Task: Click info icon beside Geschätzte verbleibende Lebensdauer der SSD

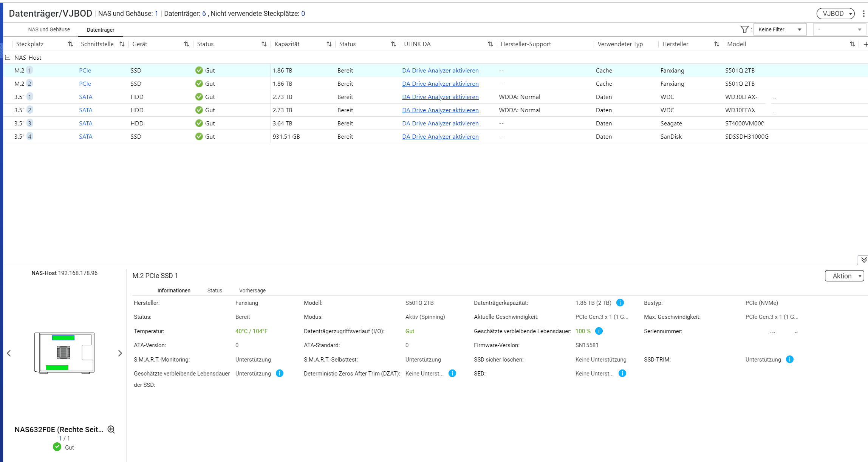Action: 280,373
